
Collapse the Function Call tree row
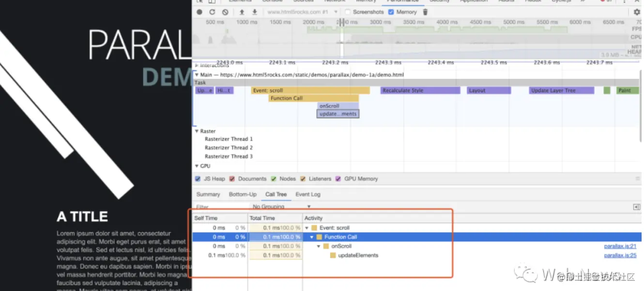pos(312,237)
